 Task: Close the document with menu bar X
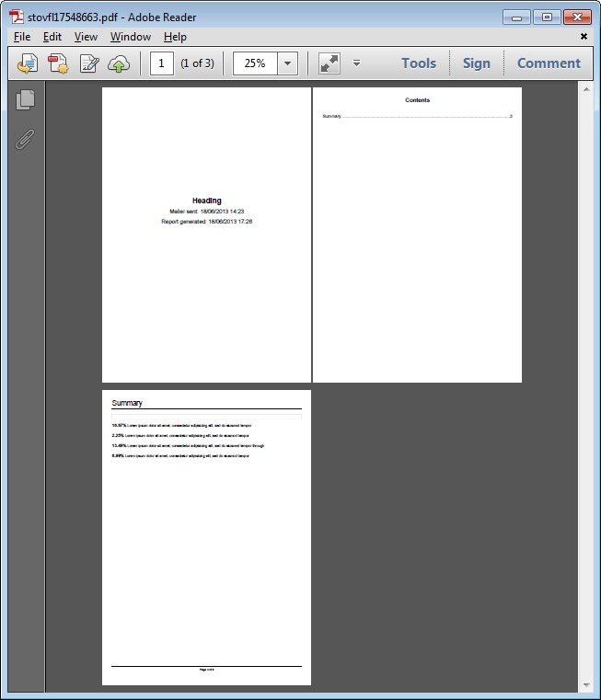[x=584, y=36]
